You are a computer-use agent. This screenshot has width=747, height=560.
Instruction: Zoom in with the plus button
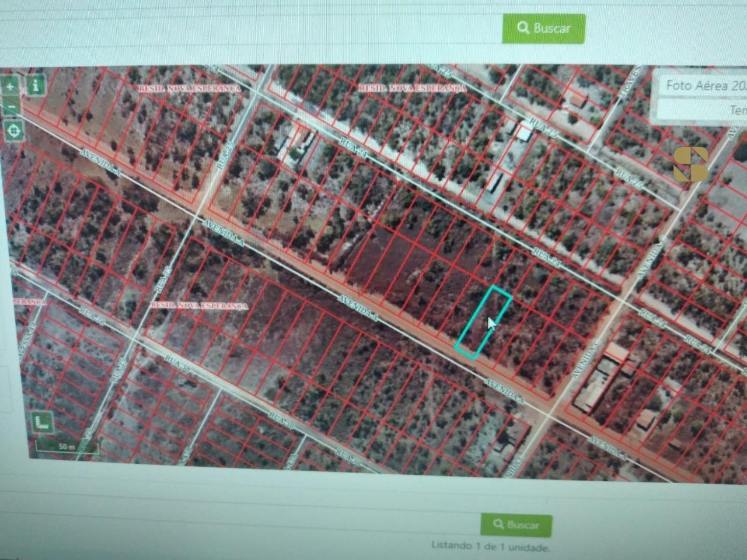[x=11, y=86]
